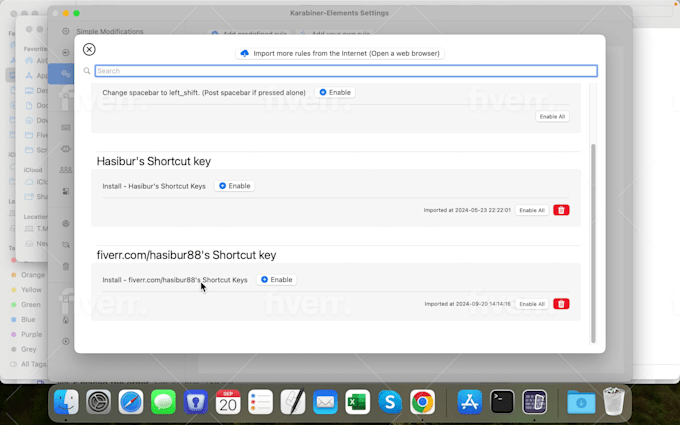Close the rule import dialog
Viewport: 680px width, 425px height.
coord(89,49)
